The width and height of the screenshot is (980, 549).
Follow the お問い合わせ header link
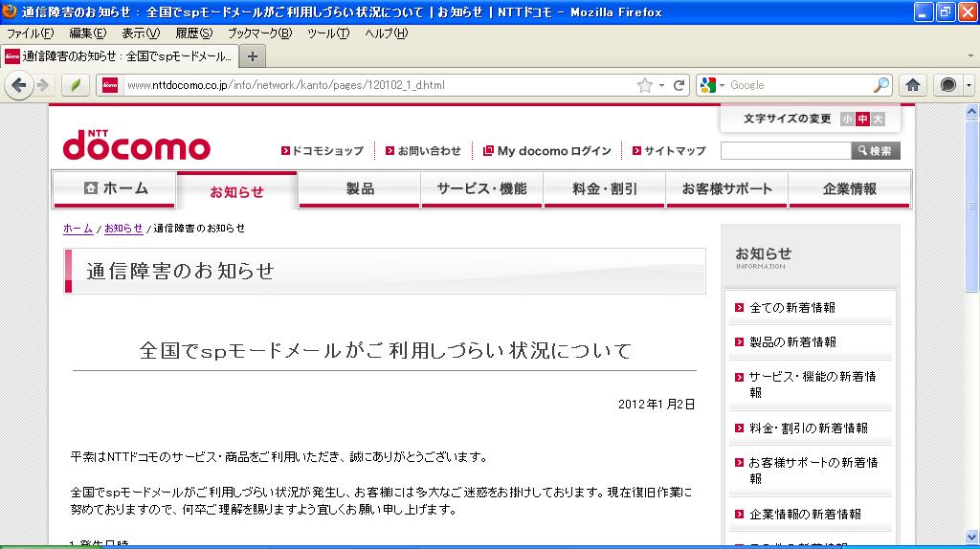coord(423,150)
